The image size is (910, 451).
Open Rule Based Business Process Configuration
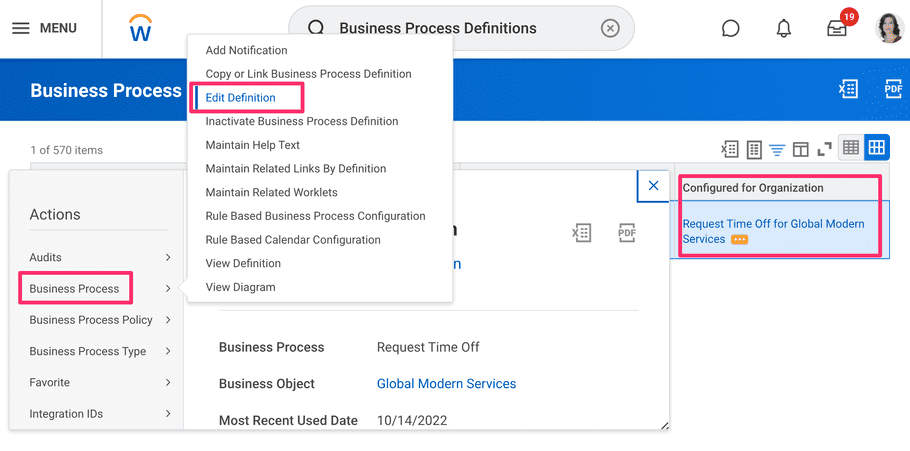pos(315,216)
